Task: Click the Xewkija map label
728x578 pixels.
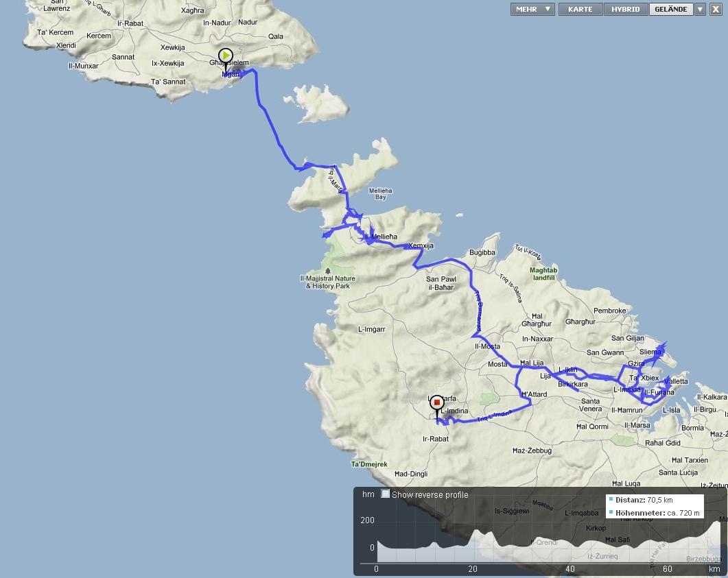Action: (173, 47)
